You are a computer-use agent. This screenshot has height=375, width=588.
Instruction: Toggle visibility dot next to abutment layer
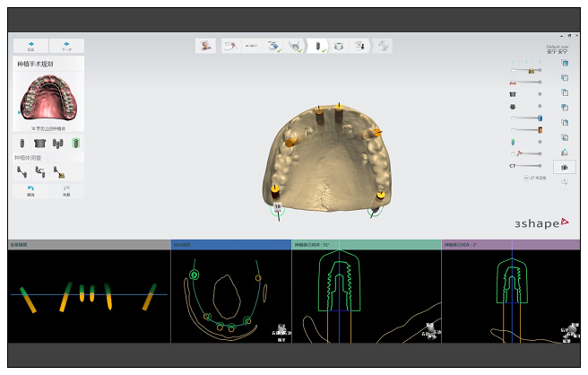[x=540, y=92]
